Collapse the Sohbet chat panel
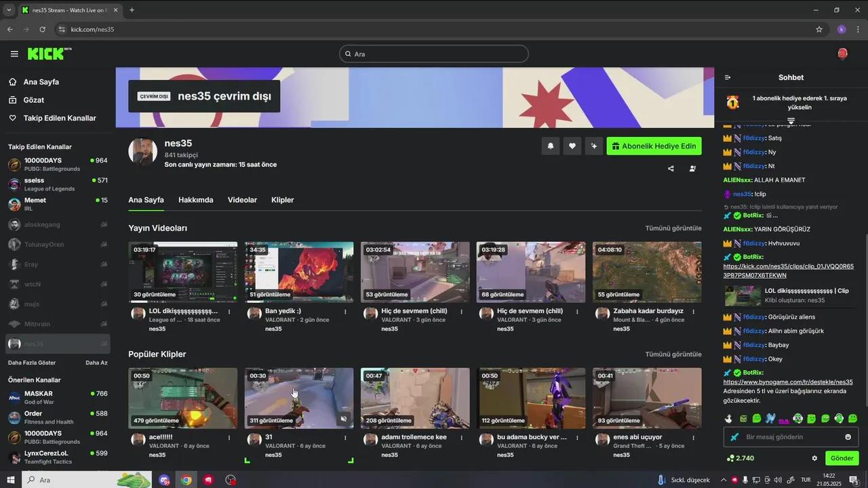868x488 pixels. pyautogui.click(x=728, y=77)
